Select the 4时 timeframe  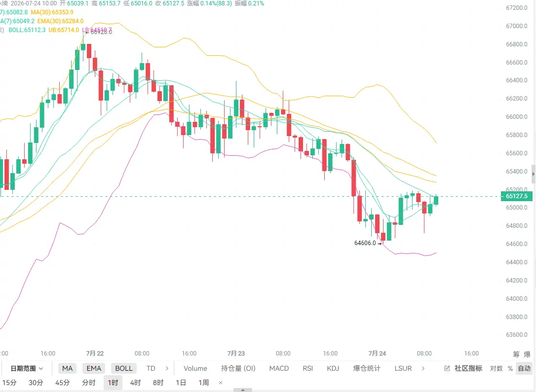point(135,383)
